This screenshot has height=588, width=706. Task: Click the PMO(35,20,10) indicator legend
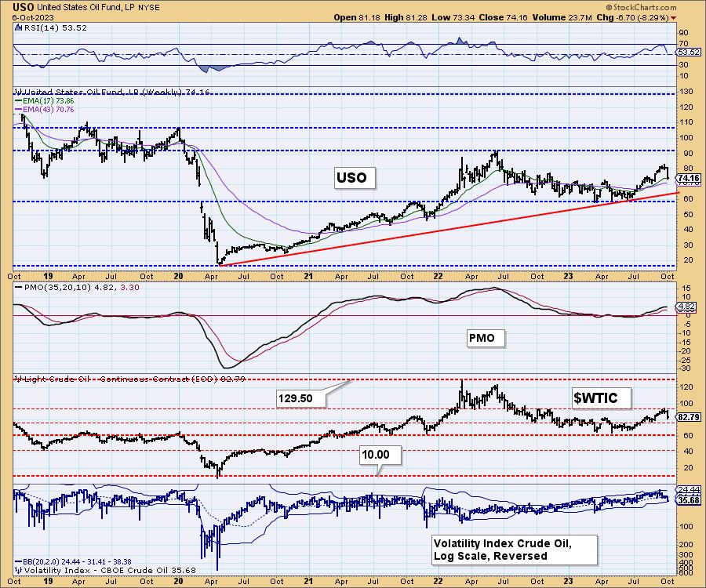tap(77, 287)
